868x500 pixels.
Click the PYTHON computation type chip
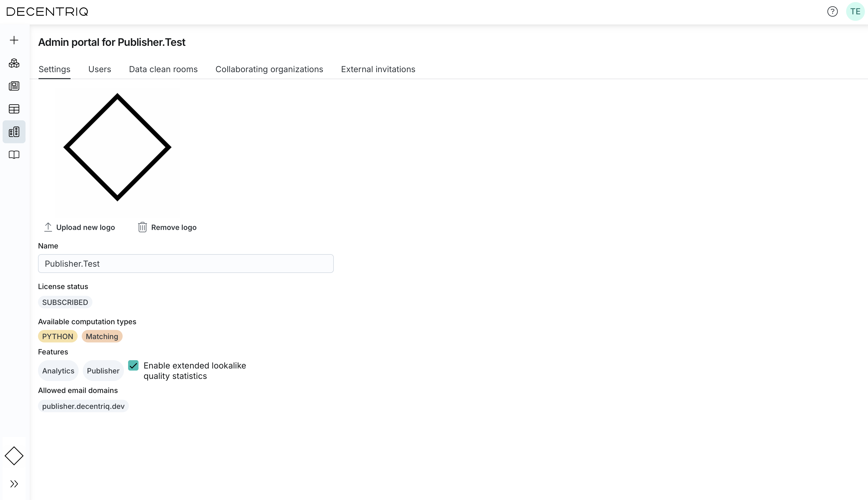[x=58, y=336]
